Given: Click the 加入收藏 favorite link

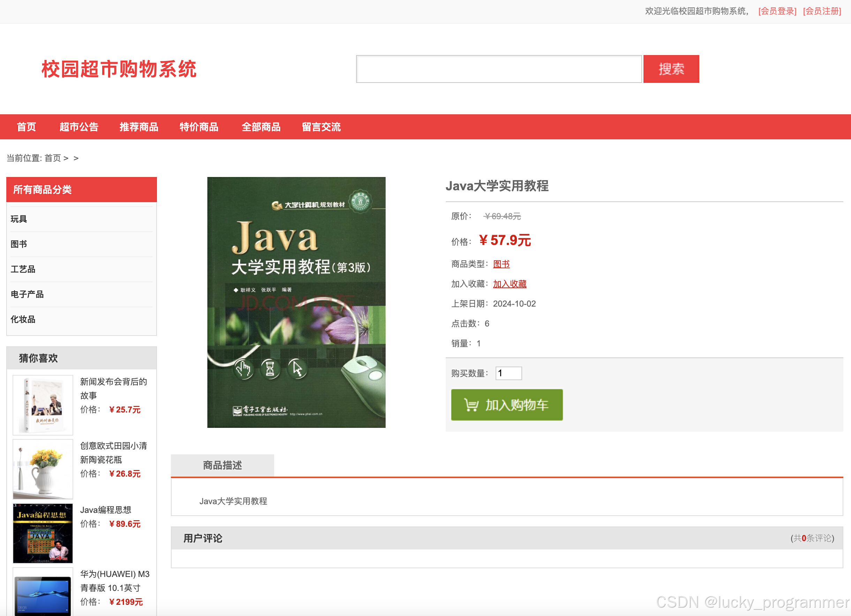Looking at the screenshot, I should (x=509, y=284).
